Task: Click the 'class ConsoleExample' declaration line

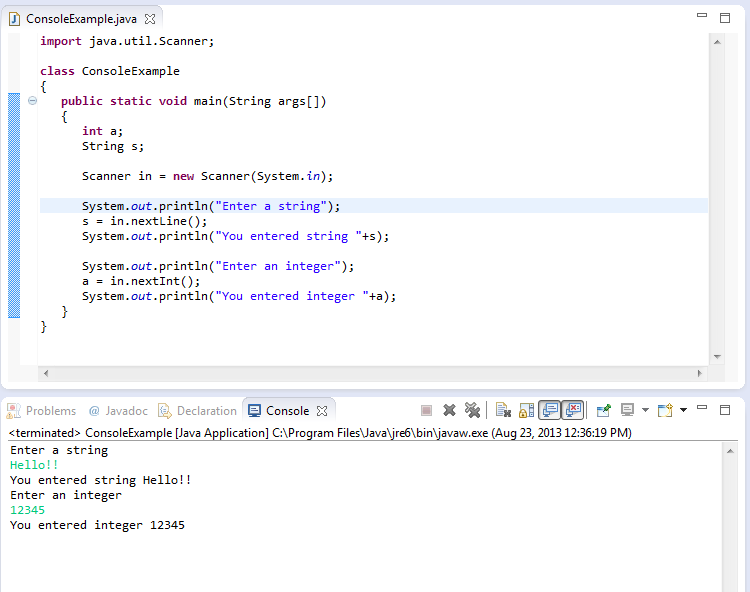Action: (x=110, y=71)
